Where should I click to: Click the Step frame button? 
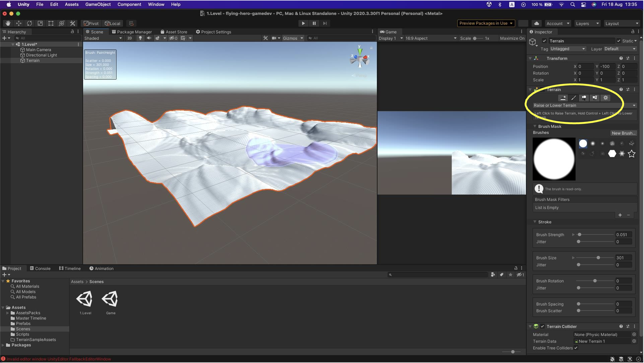click(x=325, y=23)
